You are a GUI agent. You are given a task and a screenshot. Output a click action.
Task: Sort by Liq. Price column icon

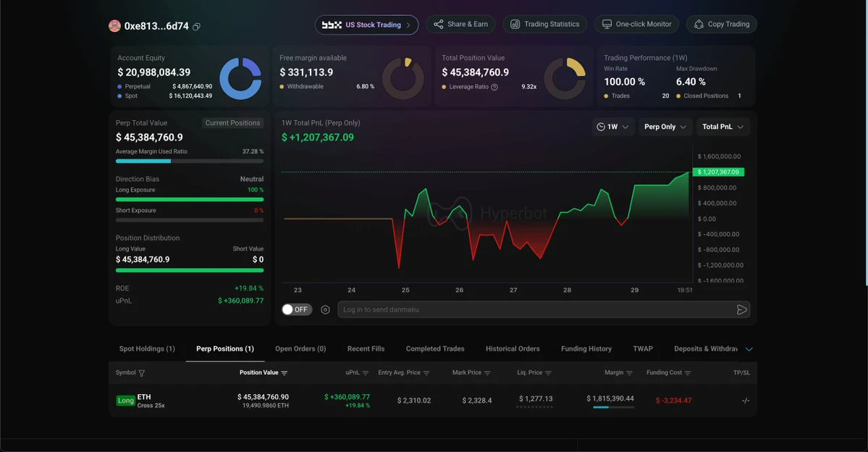click(x=548, y=373)
